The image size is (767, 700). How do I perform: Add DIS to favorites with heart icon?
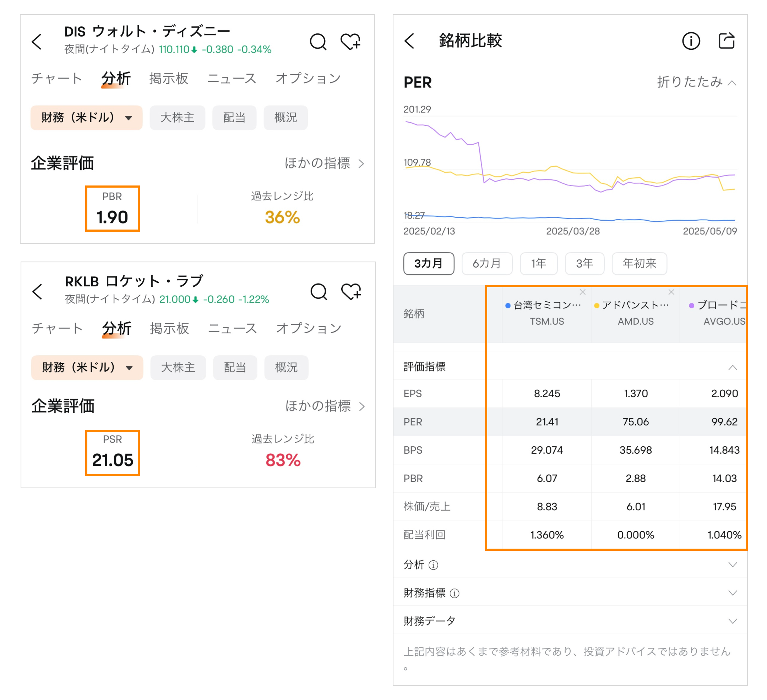[x=350, y=42]
